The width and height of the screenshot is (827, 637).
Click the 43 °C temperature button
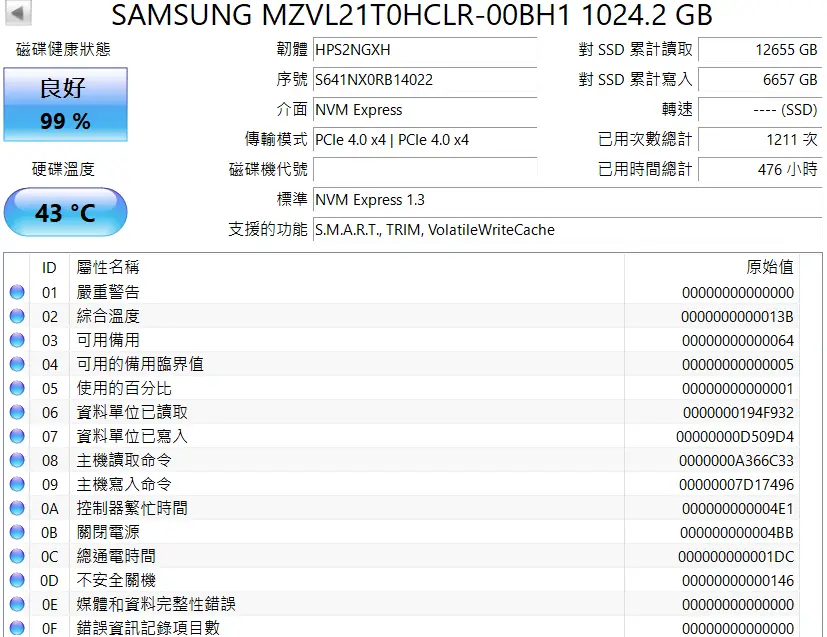(x=65, y=213)
